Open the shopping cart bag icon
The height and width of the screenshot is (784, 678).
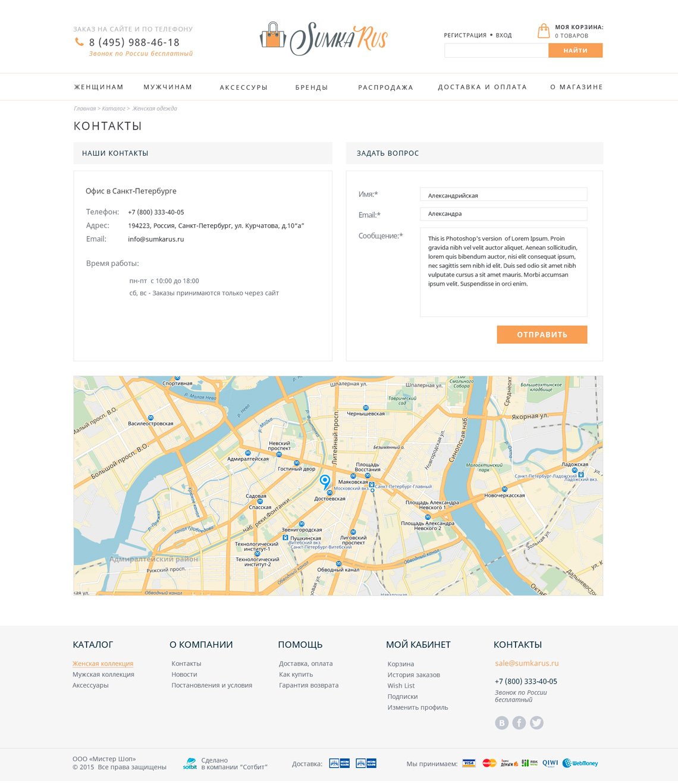point(543,31)
